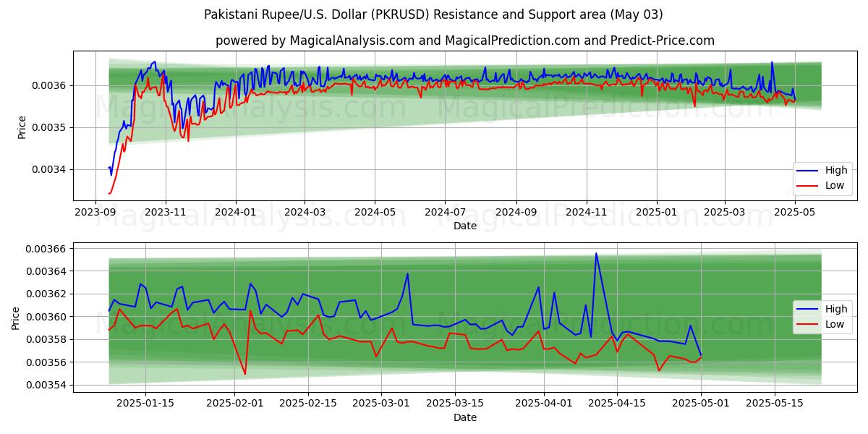Click the 2025-01 x-axis tick label

click(x=656, y=211)
